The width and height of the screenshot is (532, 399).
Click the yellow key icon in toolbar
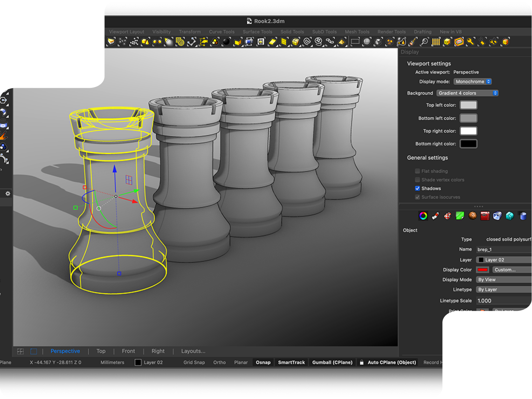[470, 42]
